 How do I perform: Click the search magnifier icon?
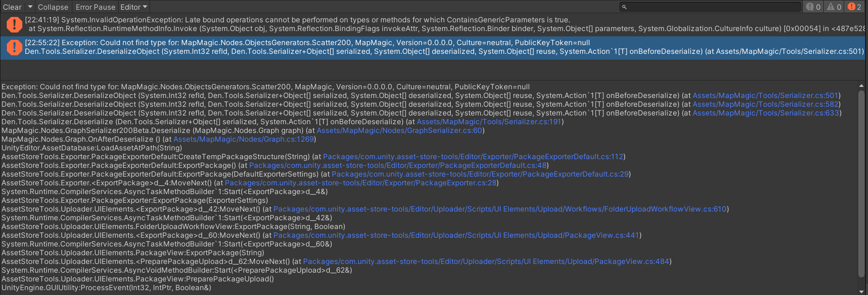tap(624, 7)
